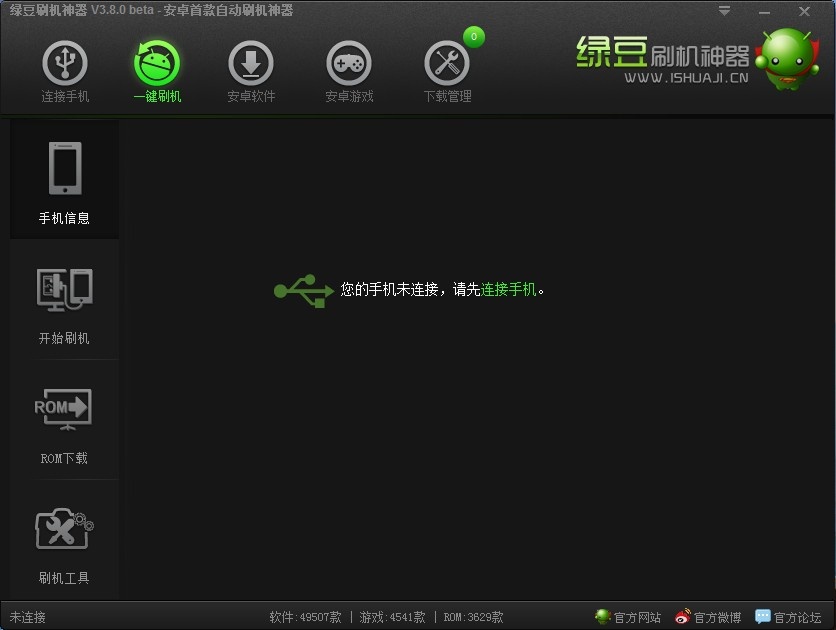836x630 pixels.
Task: Click the ROM:3629款 status entry
Action: point(473,617)
